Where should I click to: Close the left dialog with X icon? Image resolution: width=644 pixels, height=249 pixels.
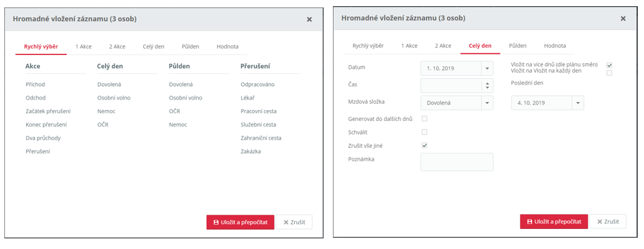pyautogui.click(x=309, y=19)
